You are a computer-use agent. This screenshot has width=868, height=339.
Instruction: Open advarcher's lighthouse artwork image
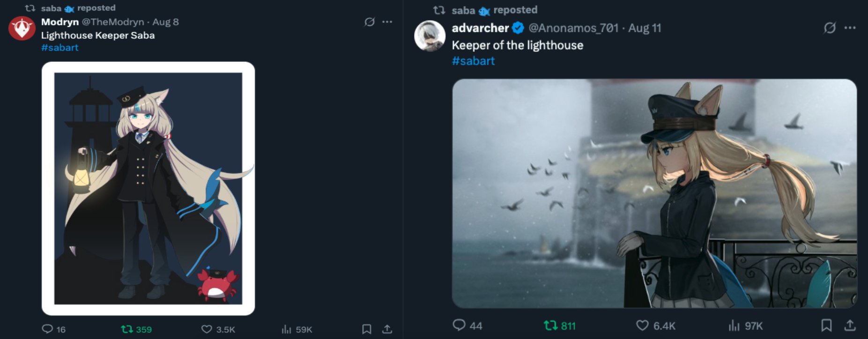[x=654, y=193]
